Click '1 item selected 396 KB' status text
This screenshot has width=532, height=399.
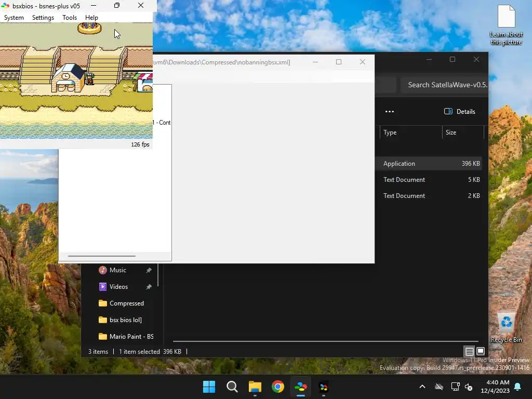[x=150, y=352]
